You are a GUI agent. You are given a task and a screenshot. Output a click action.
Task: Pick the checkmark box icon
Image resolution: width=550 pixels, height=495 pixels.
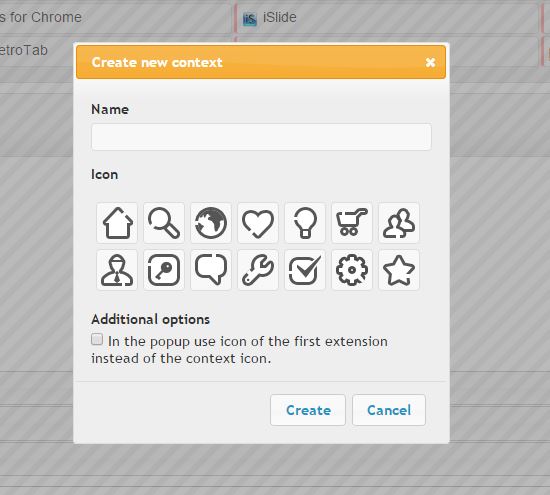coord(305,270)
